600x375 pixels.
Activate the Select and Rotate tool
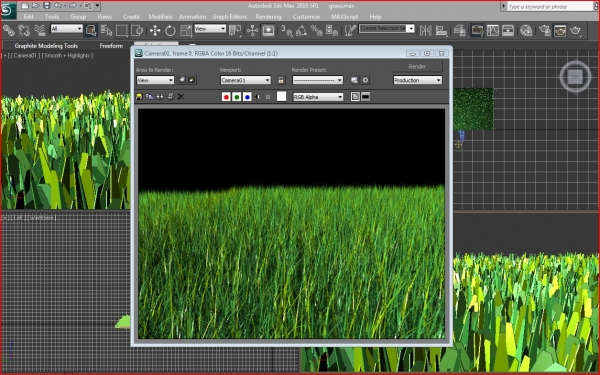(170, 30)
